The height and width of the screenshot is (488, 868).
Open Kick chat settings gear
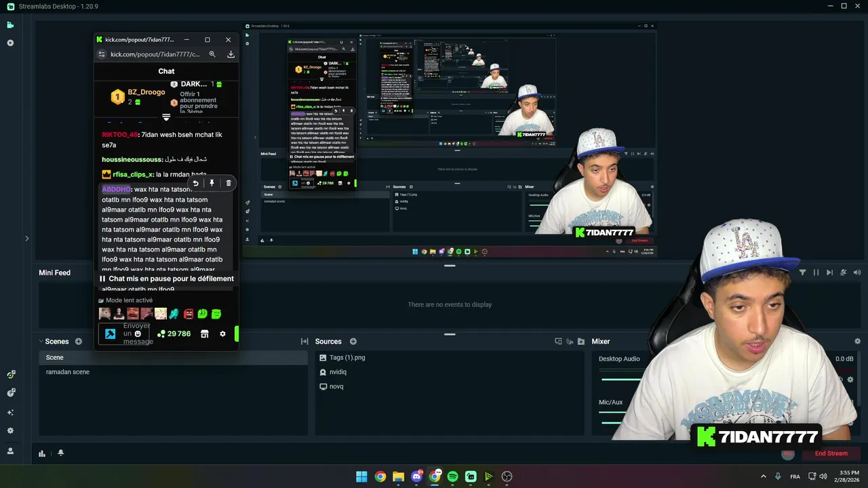pos(222,334)
